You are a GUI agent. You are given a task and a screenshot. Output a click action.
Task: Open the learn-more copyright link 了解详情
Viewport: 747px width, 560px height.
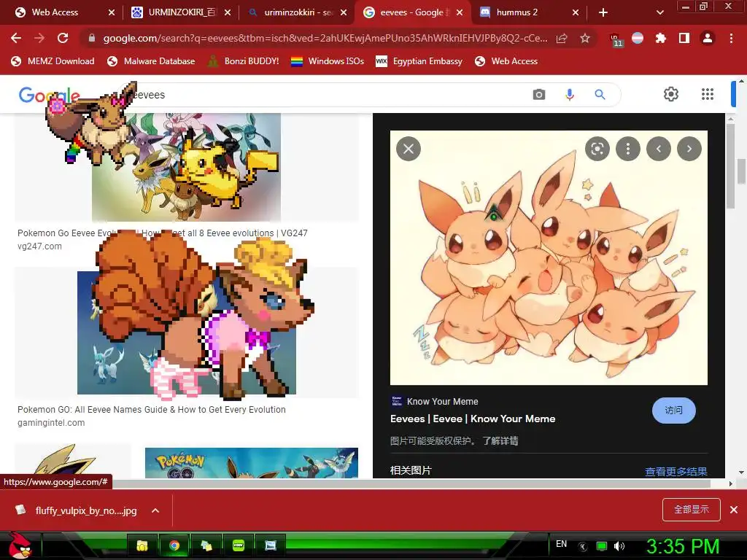(500, 440)
